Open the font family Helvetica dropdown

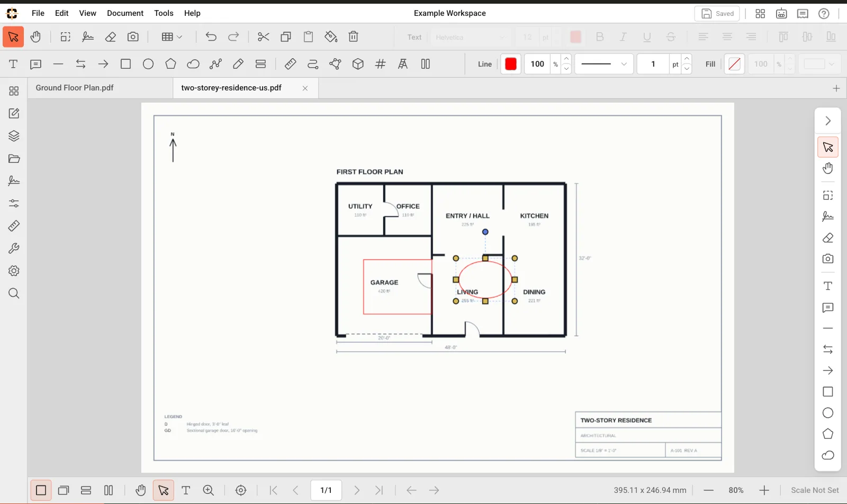point(471,37)
